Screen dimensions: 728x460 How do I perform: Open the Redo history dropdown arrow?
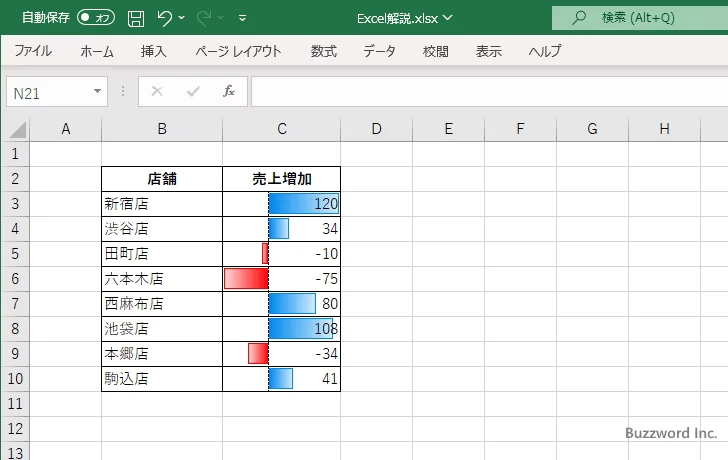(x=221, y=18)
